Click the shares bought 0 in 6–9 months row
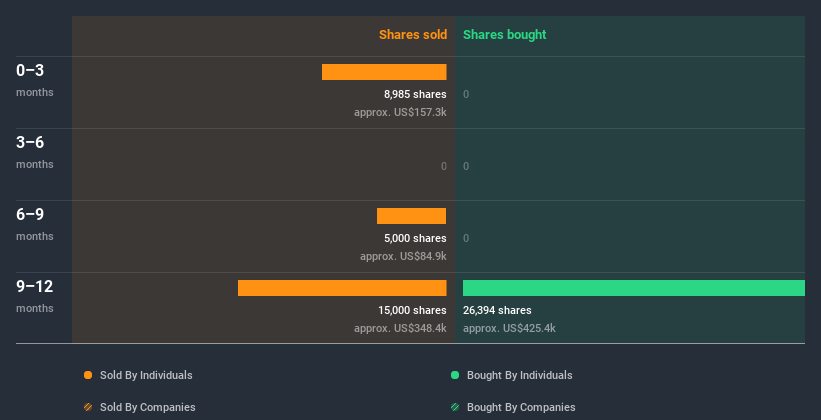The image size is (821, 420). 466,238
